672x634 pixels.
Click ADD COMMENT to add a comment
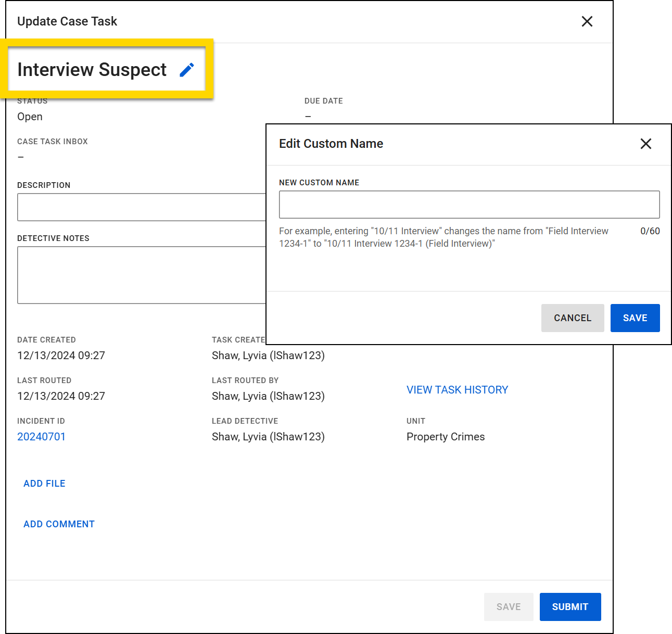pyautogui.click(x=59, y=524)
